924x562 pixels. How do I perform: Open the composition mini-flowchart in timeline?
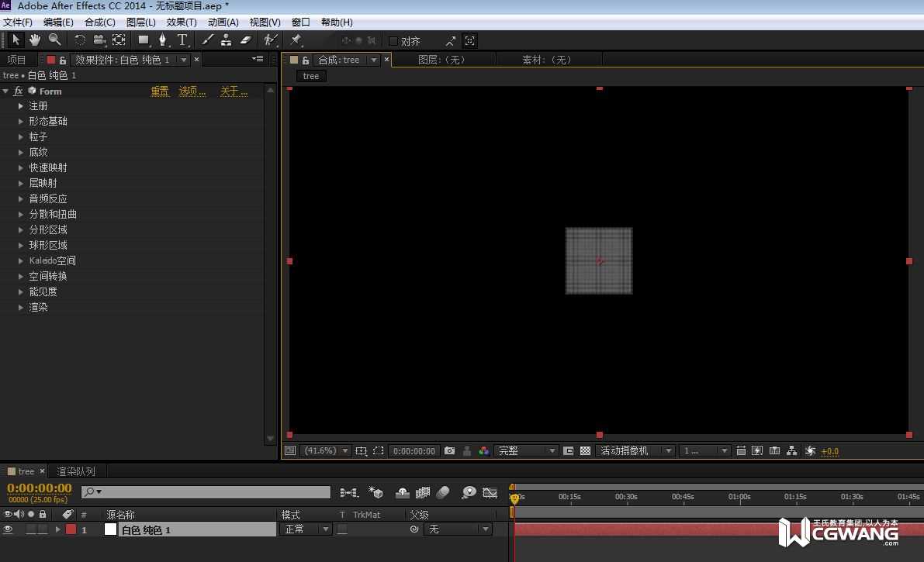(x=349, y=492)
